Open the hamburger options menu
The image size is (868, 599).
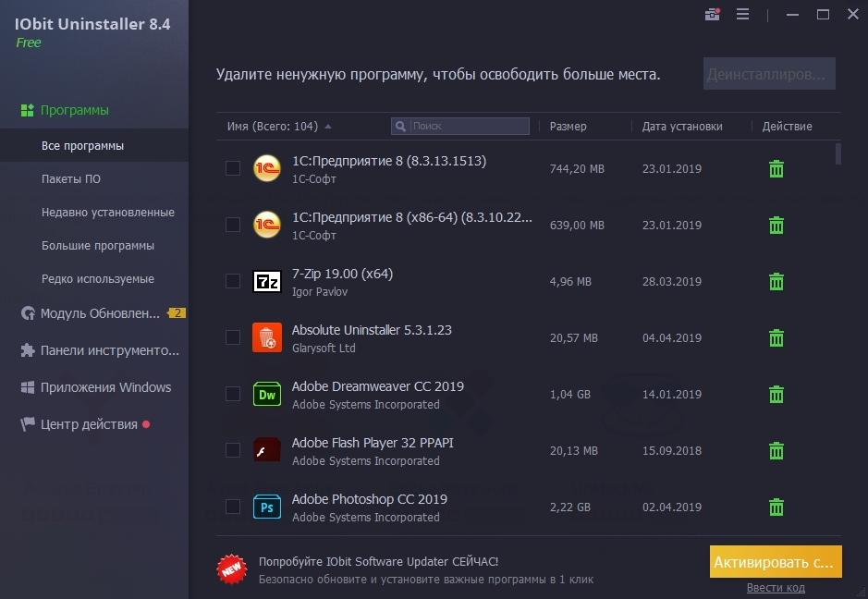coord(742,15)
